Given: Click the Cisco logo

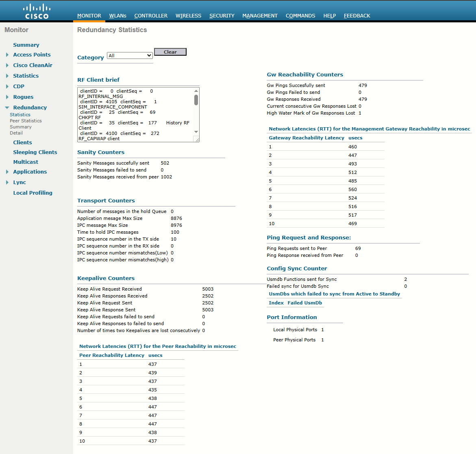Looking at the screenshot, I should (x=37, y=11).
